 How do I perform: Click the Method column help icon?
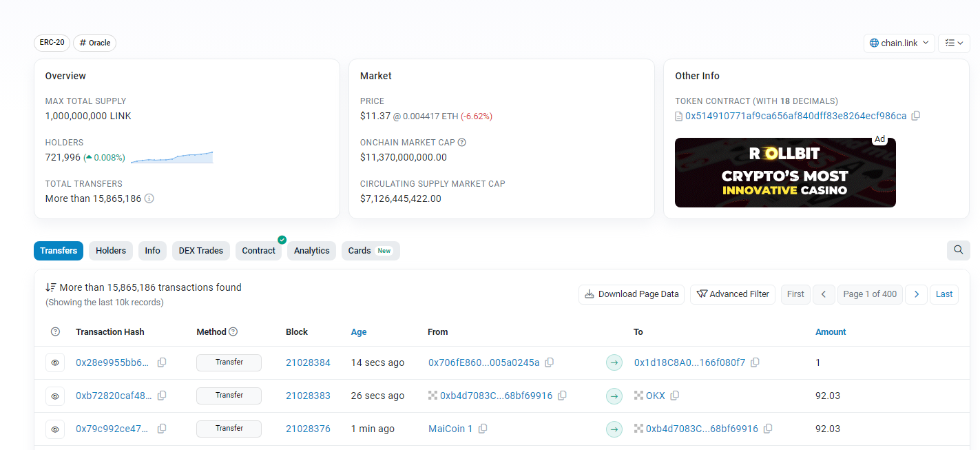pos(235,331)
